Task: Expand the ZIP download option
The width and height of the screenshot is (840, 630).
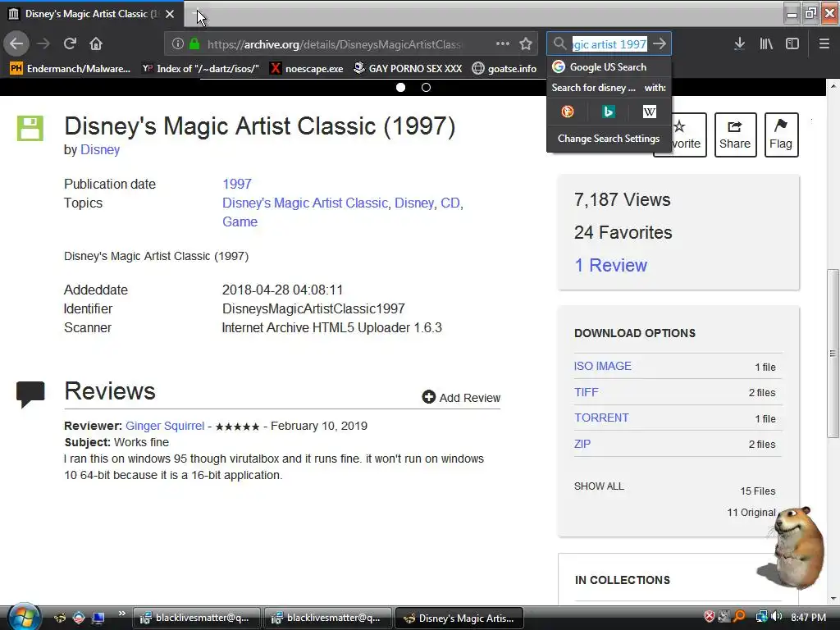Action: point(582,444)
